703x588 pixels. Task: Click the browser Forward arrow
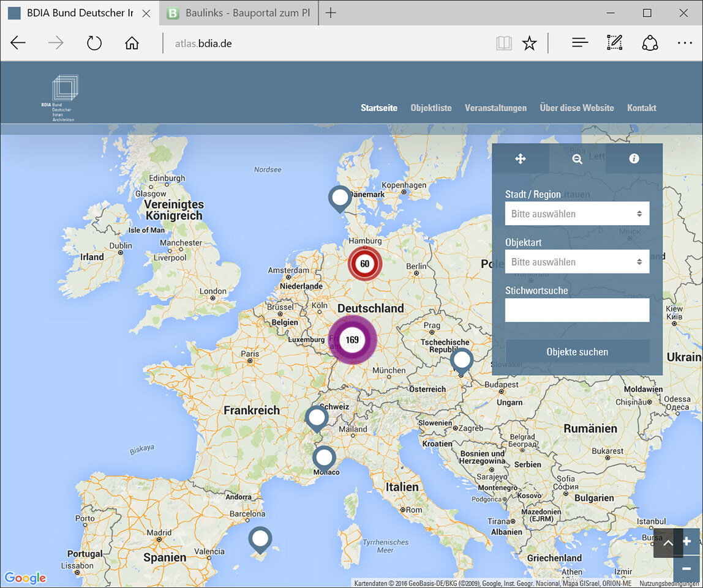(56, 43)
